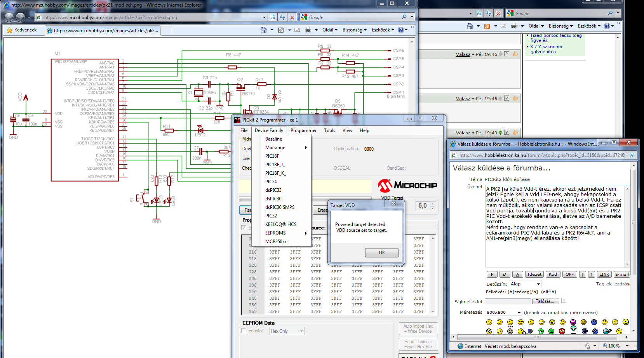Viewport: 644px width, 358px height.
Task: Click RSS feed icon in background forum window
Action: point(487,26)
